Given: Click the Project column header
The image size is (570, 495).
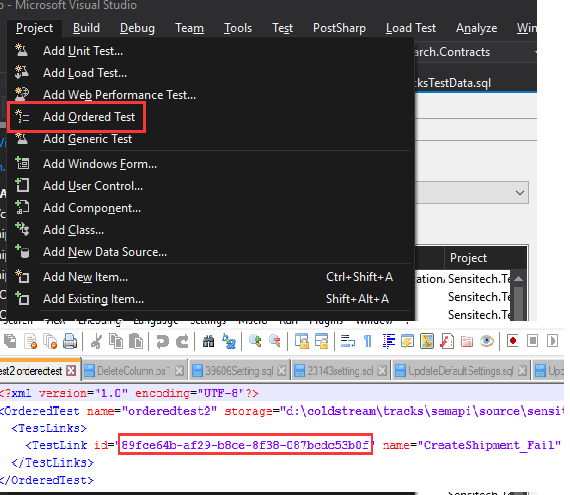Looking at the screenshot, I should pos(485,258).
